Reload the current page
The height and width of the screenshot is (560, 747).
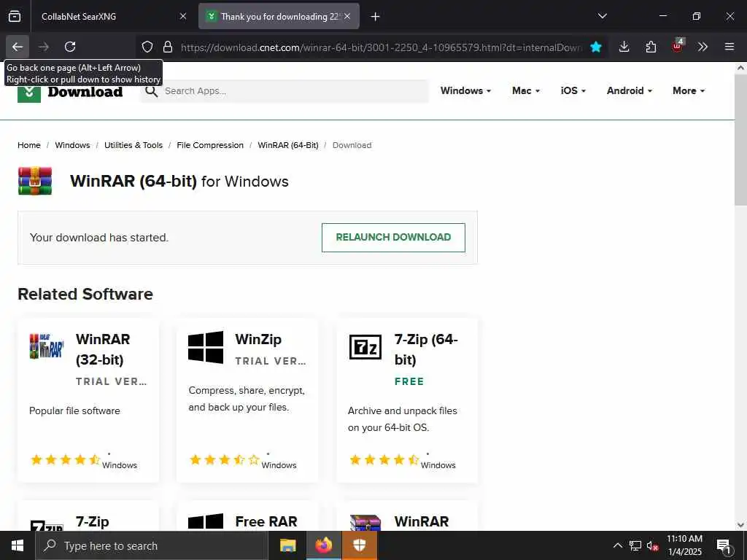[70, 47]
